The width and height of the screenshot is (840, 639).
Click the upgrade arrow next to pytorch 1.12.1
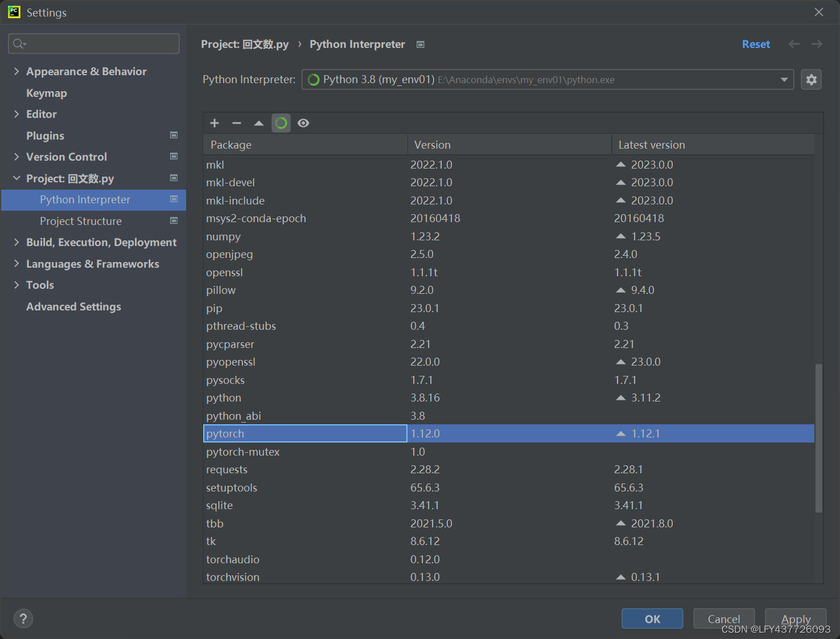pyautogui.click(x=621, y=433)
